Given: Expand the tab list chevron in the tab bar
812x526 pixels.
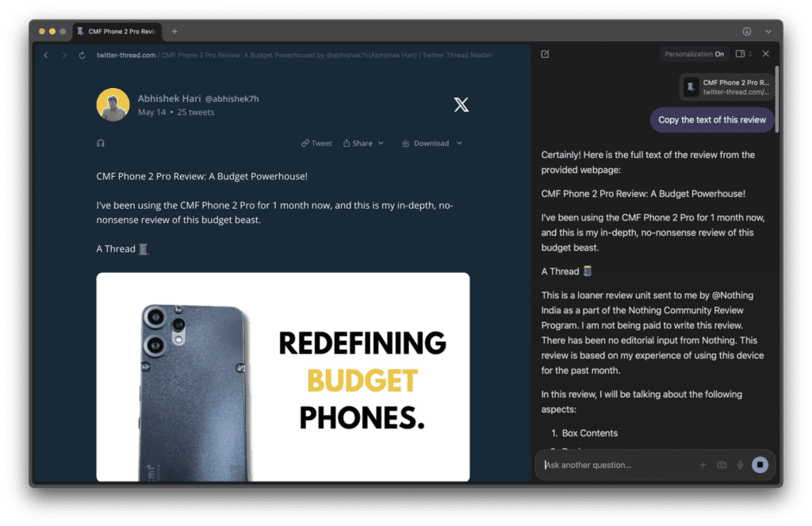Looking at the screenshot, I should [x=768, y=32].
